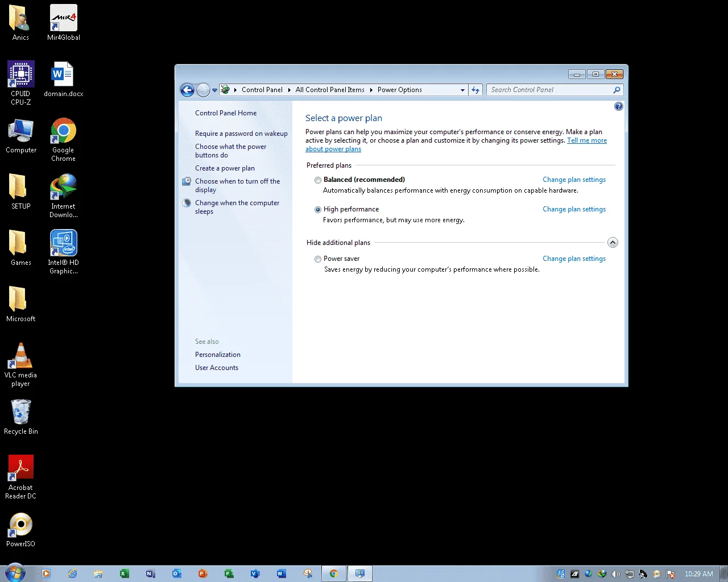Launch PowerPoint from the taskbar

pos(202,573)
